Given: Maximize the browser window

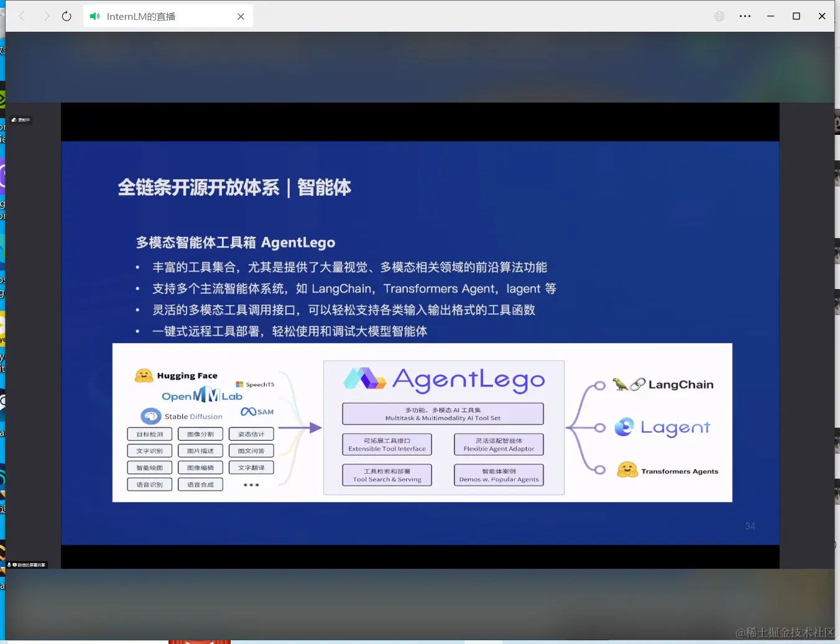Looking at the screenshot, I should pos(796,16).
